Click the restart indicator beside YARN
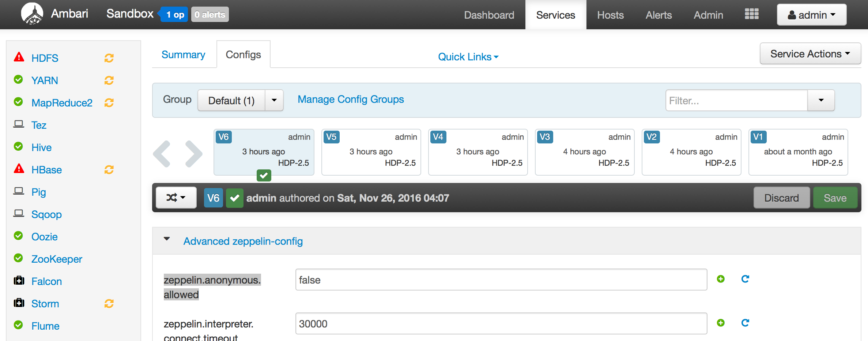868x341 pixels. point(109,80)
